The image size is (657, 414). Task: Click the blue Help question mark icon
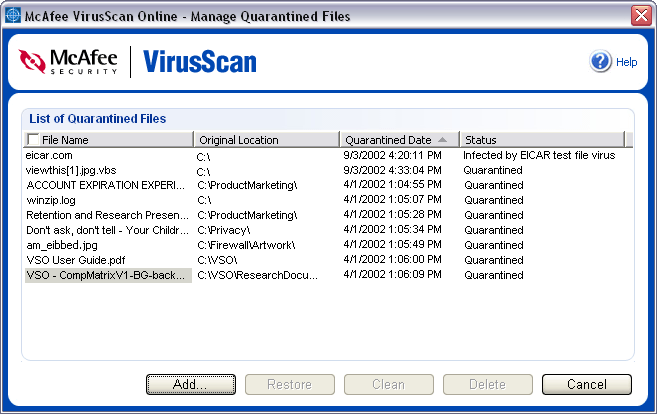600,61
